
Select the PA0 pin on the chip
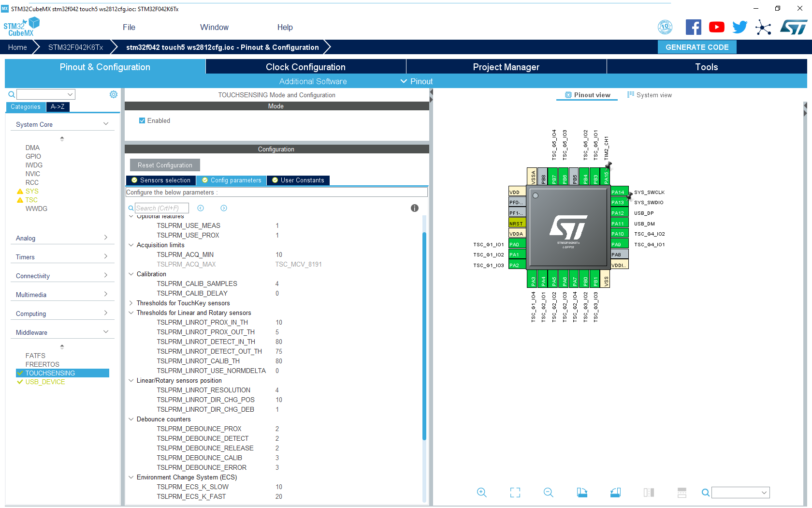point(517,244)
